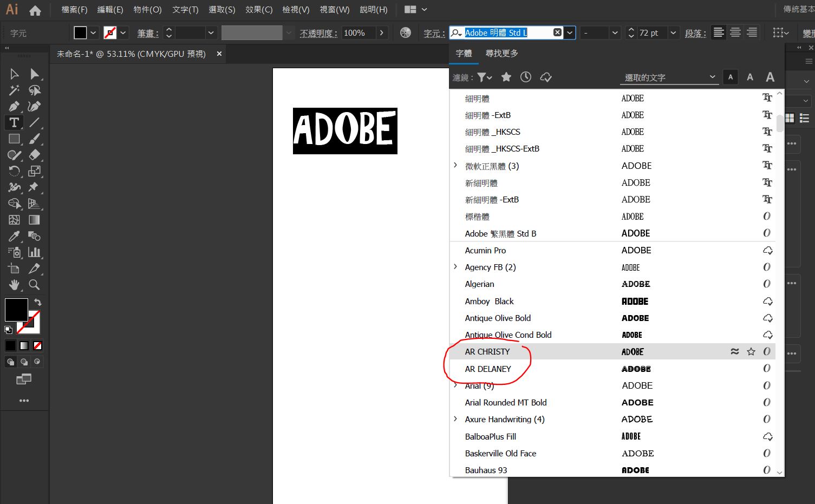Select the Eraser tool
Viewport: 815px width, 504px height.
(x=35, y=155)
